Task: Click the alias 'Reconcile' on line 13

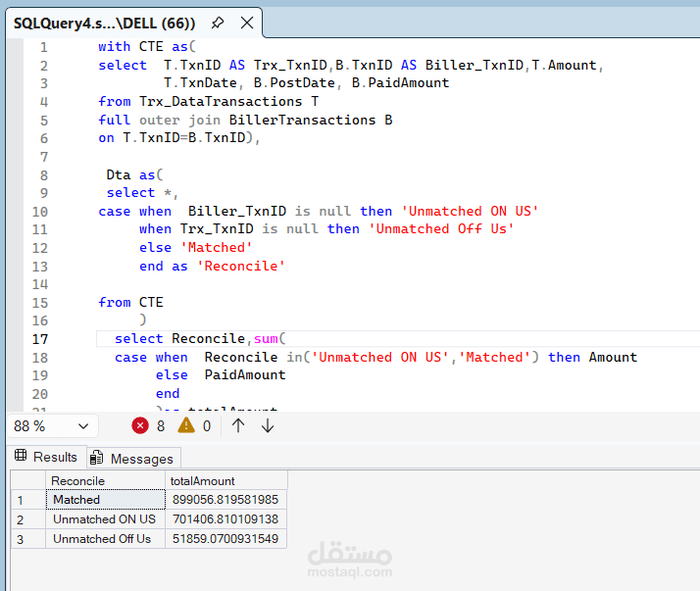Action: click(x=240, y=266)
